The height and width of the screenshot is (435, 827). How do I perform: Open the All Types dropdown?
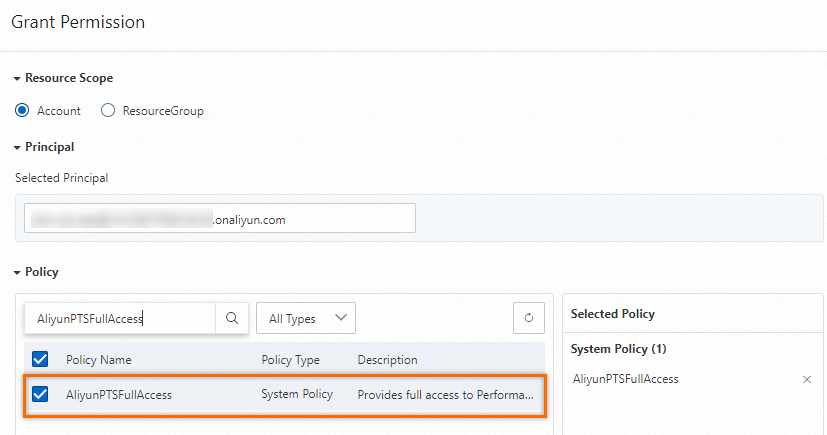306,319
